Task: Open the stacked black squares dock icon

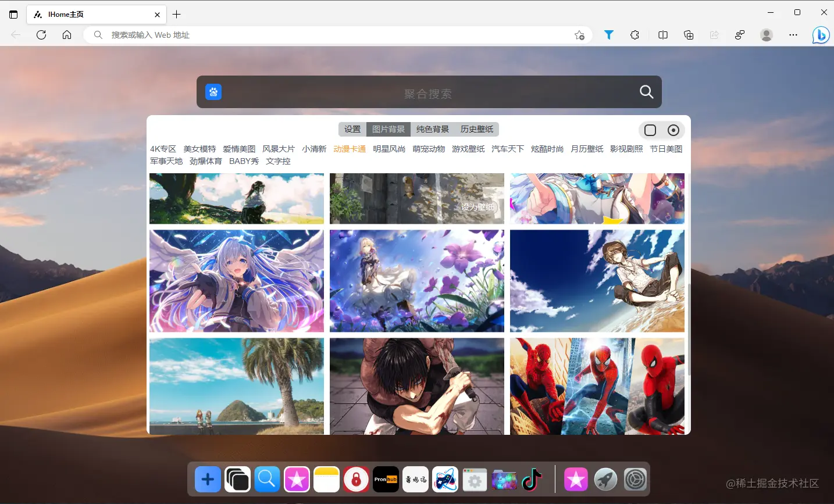Action: click(237, 480)
